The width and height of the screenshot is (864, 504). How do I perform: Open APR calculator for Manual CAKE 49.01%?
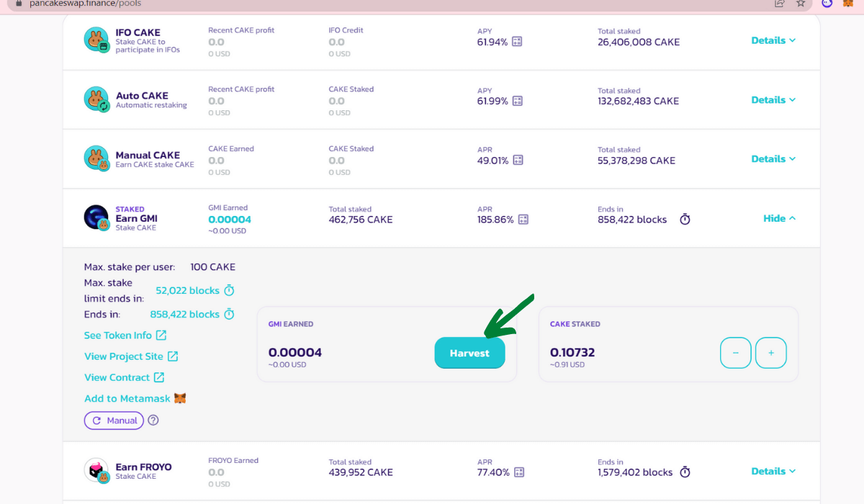518,160
